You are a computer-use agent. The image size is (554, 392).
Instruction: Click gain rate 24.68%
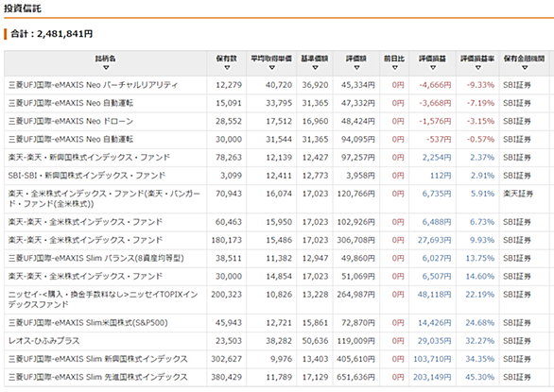pos(480,323)
